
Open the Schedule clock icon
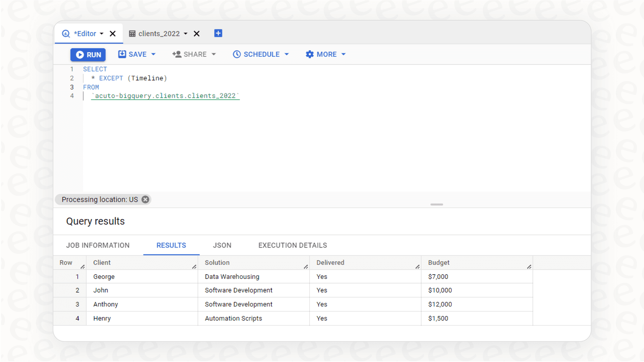pos(237,54)
